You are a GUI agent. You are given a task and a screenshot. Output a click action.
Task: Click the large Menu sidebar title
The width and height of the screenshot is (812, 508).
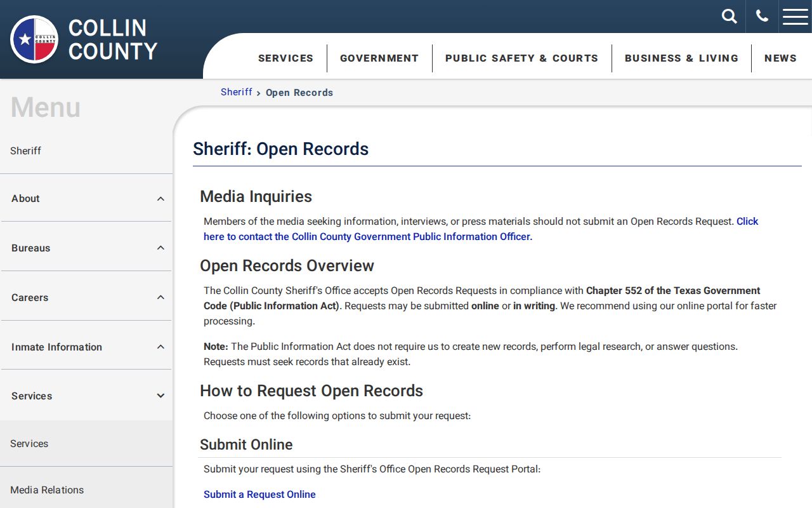45,107
